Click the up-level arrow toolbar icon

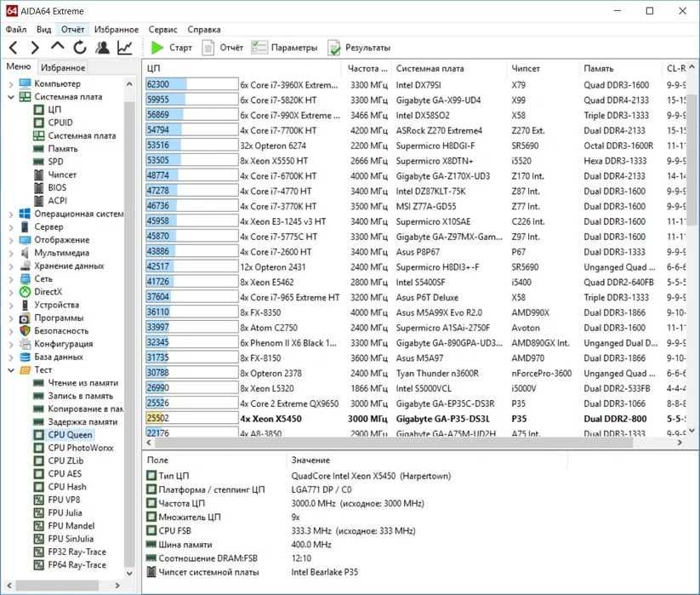click(58, 46)
